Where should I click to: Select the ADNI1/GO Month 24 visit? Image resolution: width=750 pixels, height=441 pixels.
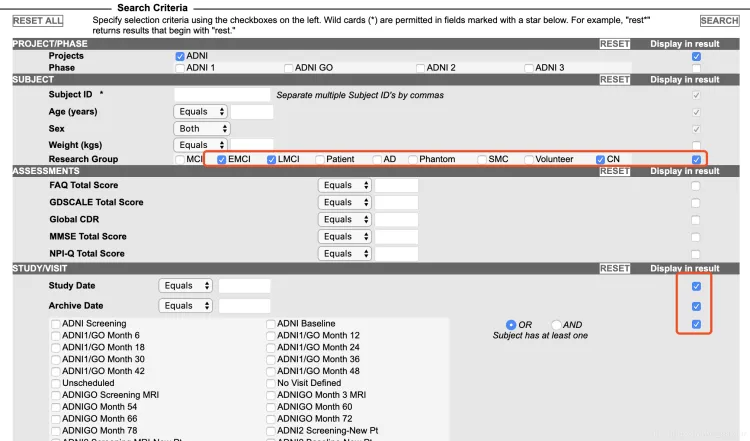pos(270,347)
